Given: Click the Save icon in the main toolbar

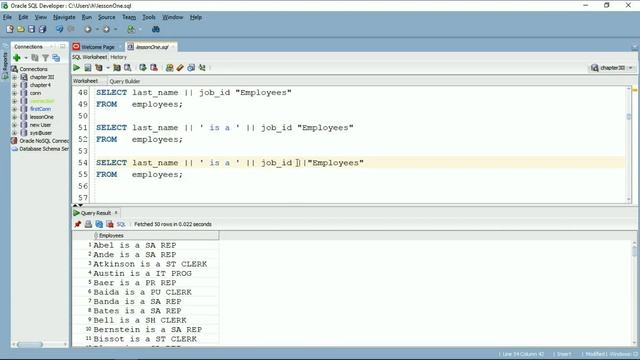Looking at the screenshot, I should click(31, 29).
